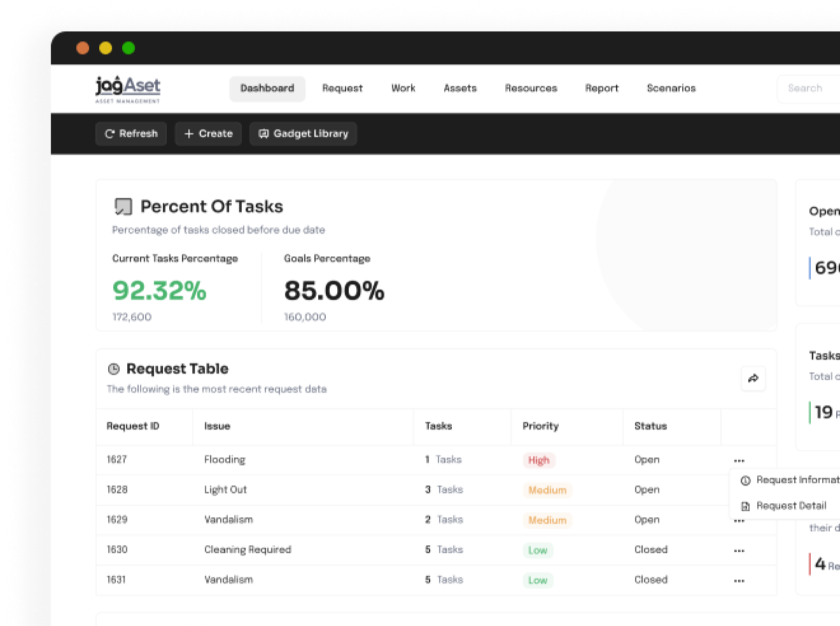Sort by Request ID column header
The width and height of the screenshot is (840, 626).
pyautogui.click(x=132, y=426)
